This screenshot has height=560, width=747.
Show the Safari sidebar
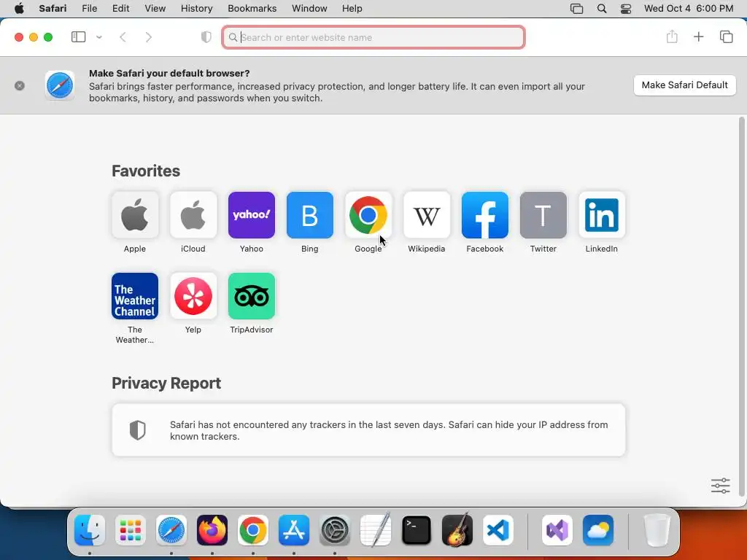78,37
